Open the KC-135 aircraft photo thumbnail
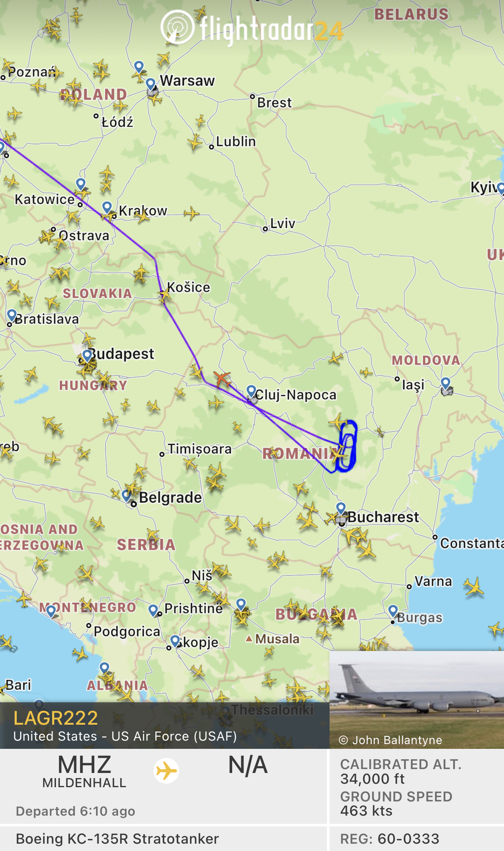 click(x=417, y=699)
